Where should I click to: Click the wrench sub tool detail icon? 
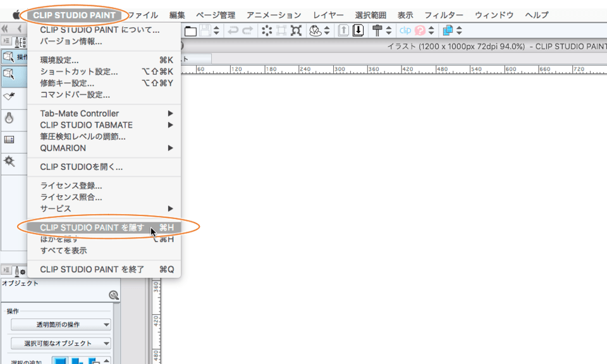(114, 295)
